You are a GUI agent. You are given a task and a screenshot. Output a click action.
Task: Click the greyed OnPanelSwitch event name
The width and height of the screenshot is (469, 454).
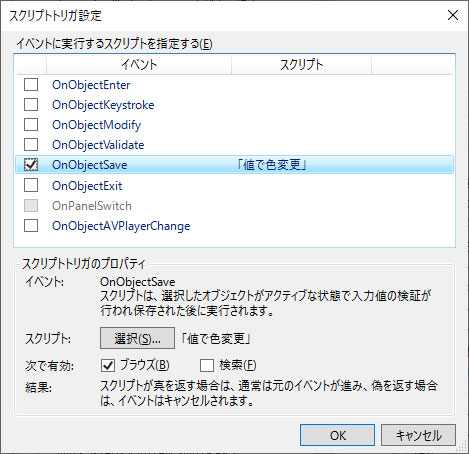point(92,206)
